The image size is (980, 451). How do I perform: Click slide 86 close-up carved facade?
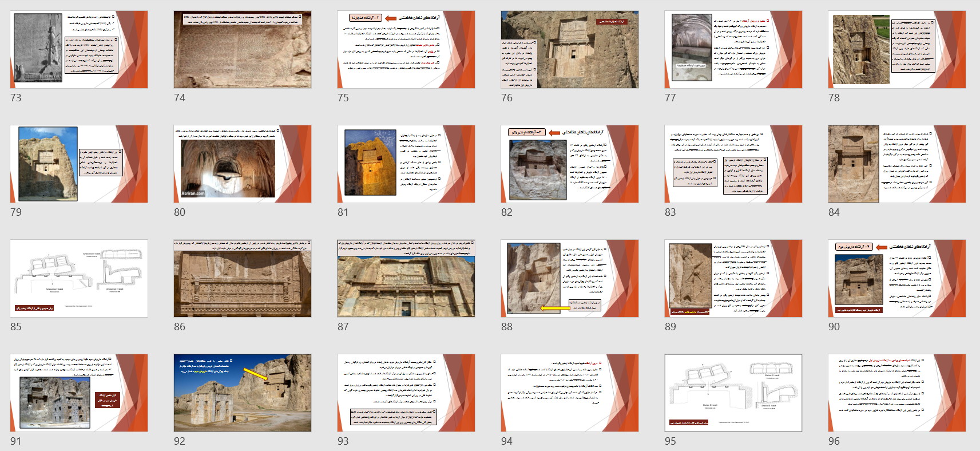pos(243,278)
